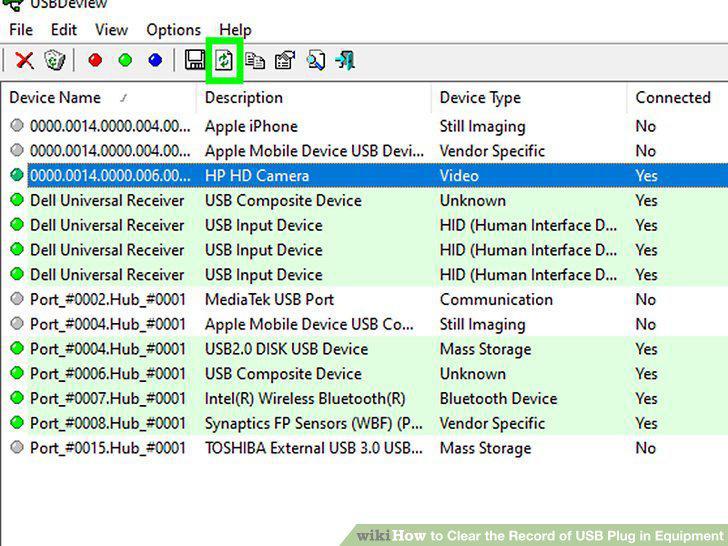Click the green dot of Dell USB Composite Device row
728x546 pixels.
pos(17,200)
